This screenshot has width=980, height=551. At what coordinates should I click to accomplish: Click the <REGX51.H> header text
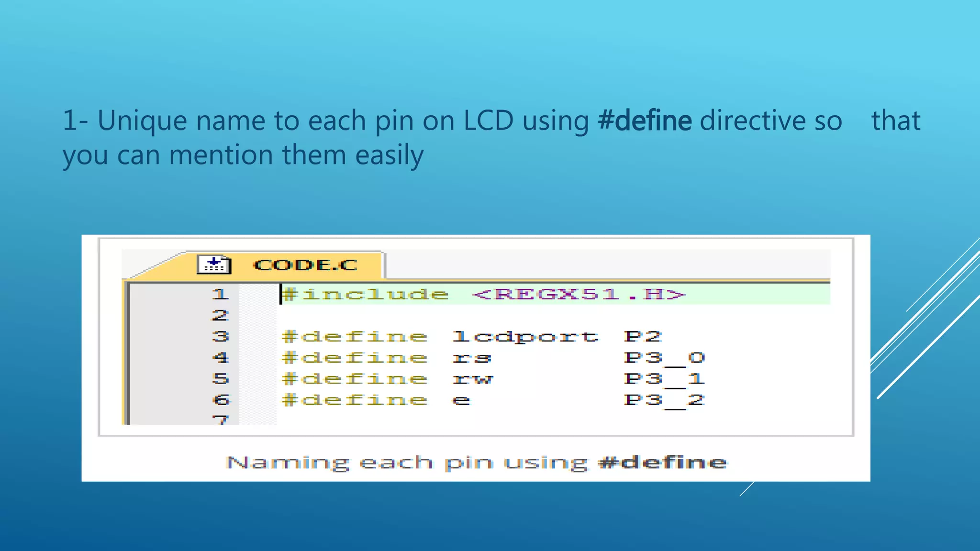pos(579,294)
